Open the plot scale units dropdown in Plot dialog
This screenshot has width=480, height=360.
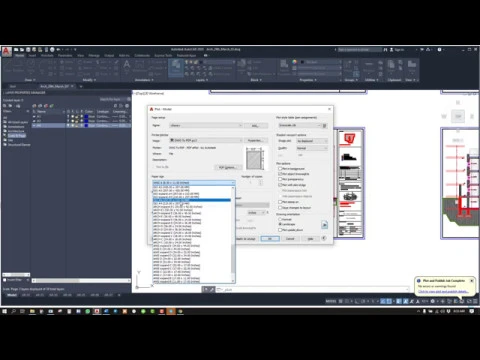[x=256, y=213]
